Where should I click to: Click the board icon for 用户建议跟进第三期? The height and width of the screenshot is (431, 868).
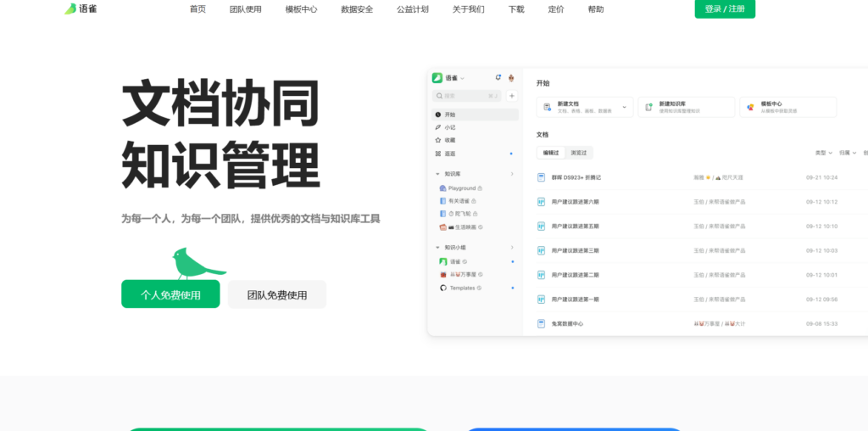point(542,250)
